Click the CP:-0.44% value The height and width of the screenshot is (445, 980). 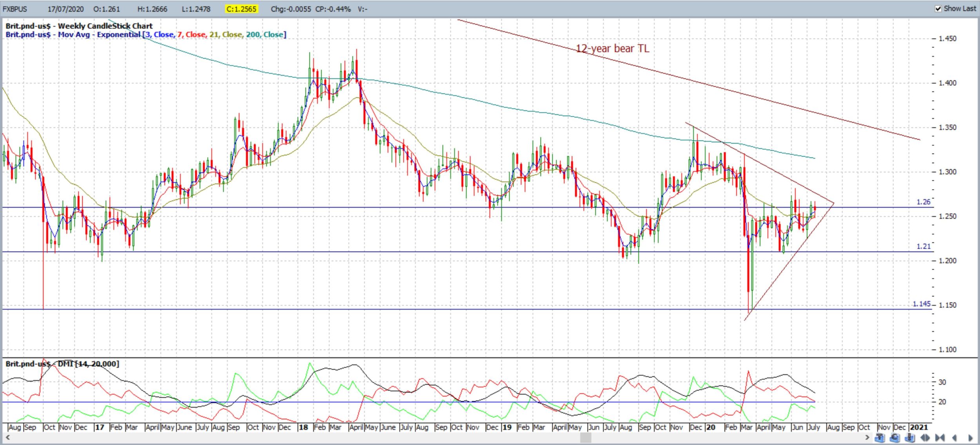(x=333, y=9)
